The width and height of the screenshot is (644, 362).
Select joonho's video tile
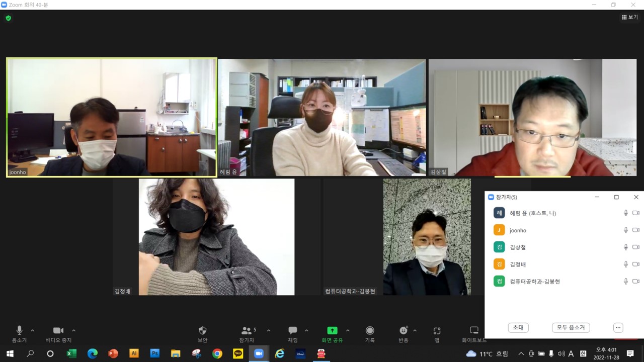point(112,117)
